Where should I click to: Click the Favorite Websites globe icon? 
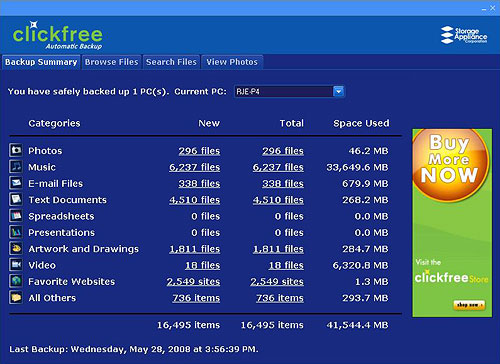[x=16, y=281]
